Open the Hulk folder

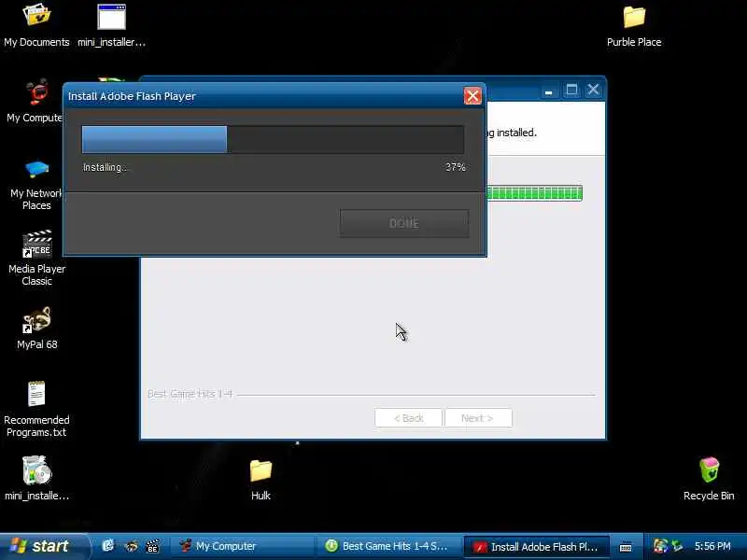261,480
